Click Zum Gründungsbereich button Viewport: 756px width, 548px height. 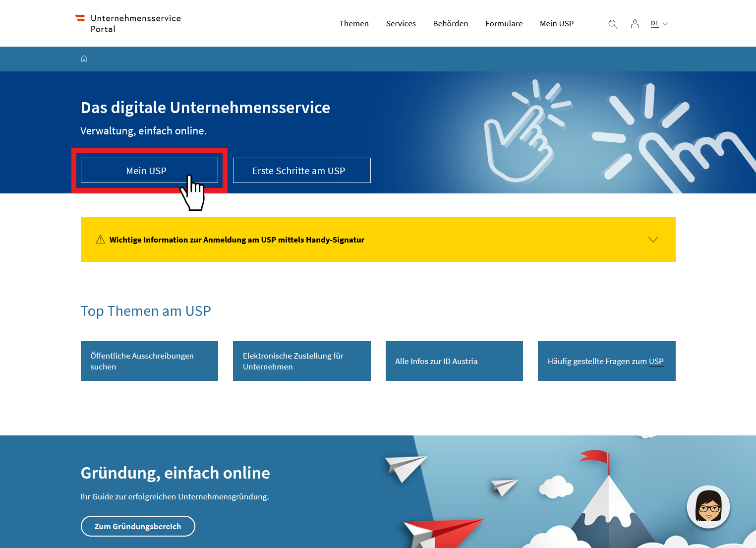(138, 526)
